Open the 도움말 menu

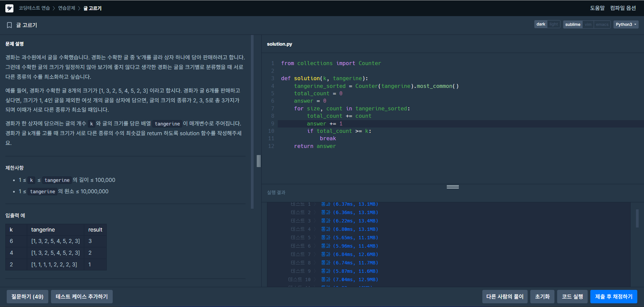[x=597, y=8]
